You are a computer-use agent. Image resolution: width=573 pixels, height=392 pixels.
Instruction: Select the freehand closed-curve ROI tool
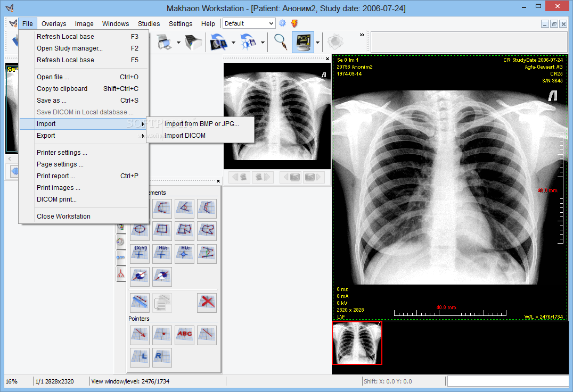pos(207,231)
